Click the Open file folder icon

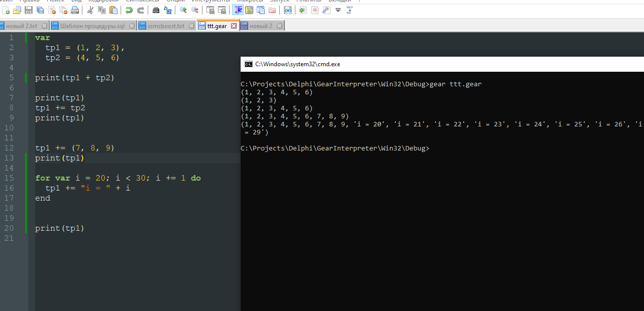pos(17,10)
